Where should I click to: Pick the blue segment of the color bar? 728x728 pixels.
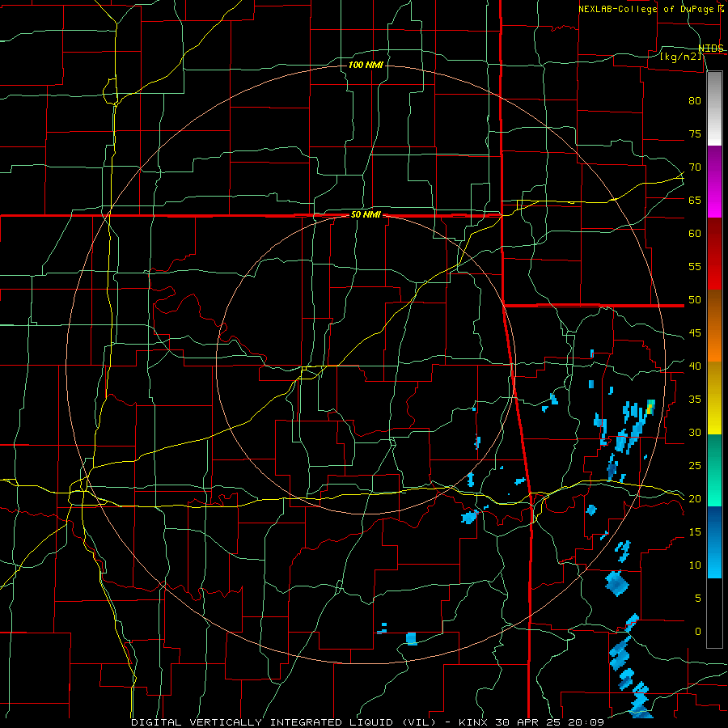click(714, 542)
